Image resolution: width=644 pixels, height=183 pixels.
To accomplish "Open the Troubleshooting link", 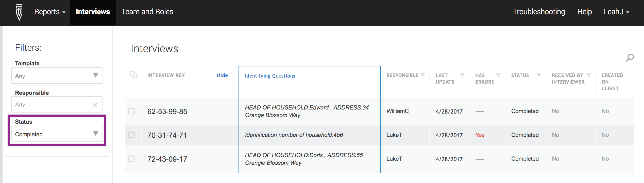I will (x=539, y=12).
